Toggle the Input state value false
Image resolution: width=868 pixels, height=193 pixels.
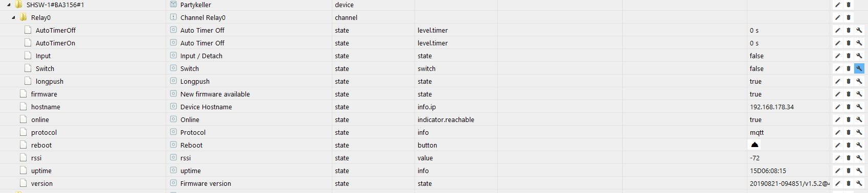pos(757,56)
